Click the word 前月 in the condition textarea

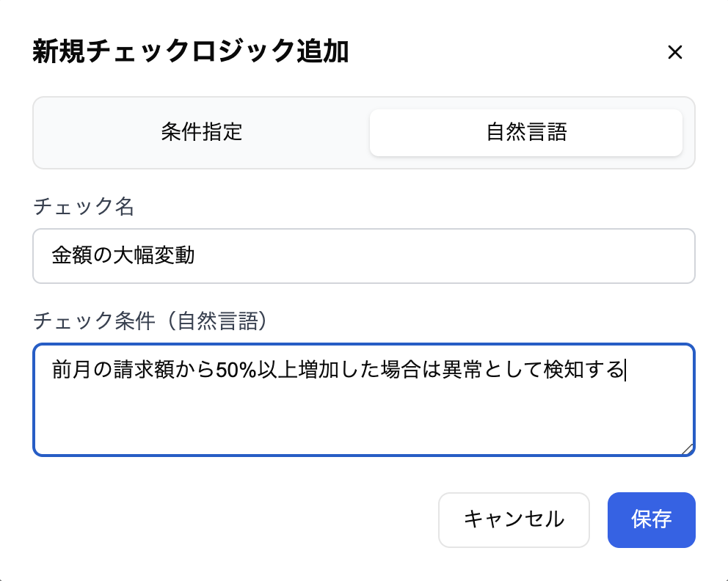68,370
